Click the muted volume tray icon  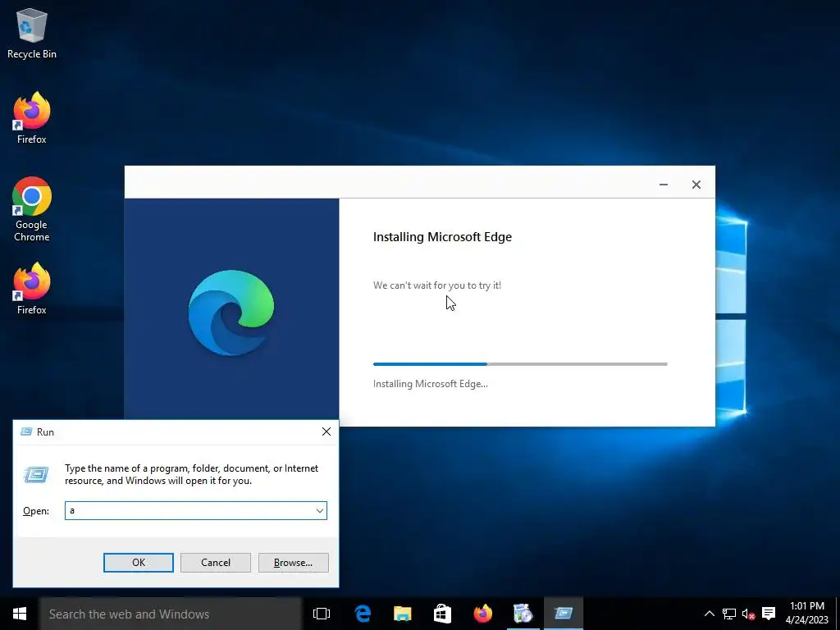click(x=748, y=614)
